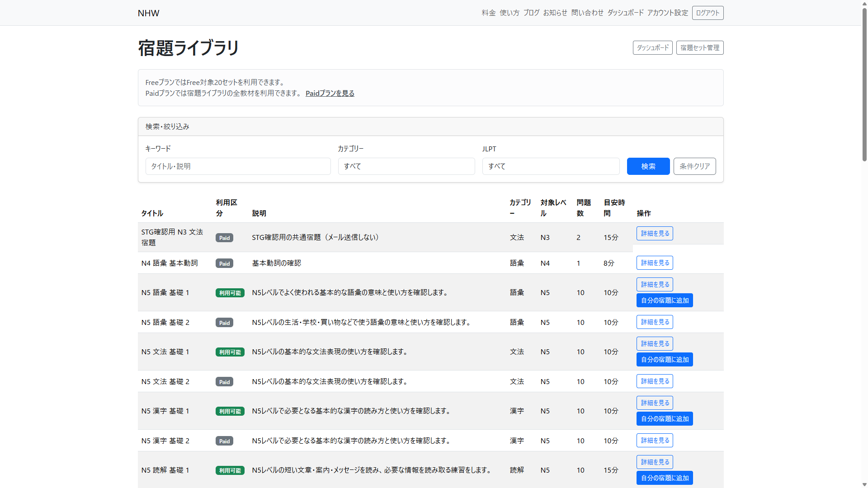Open the お知らせ nav item
Viewport: 868px width, 488px height.
pyautogui.click(x=555, y=13)
